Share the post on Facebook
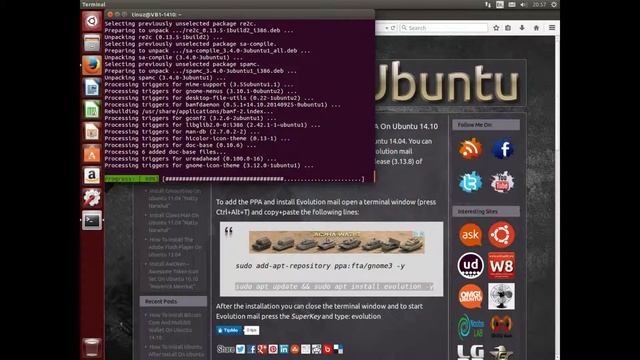 [251, 349]
